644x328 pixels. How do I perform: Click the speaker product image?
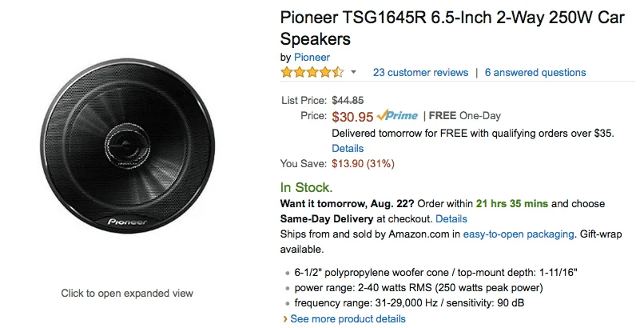[x=127, y=146]
